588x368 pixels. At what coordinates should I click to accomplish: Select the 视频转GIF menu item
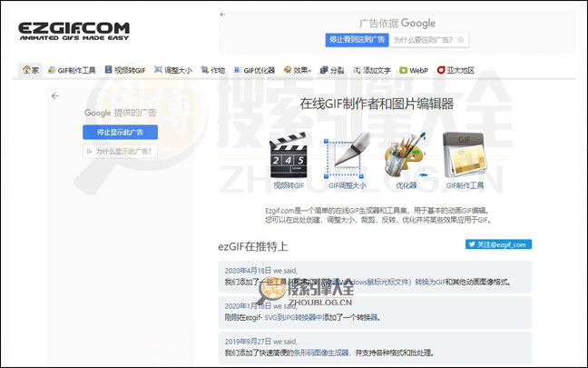pyautogui.click(x=125, y=70)
